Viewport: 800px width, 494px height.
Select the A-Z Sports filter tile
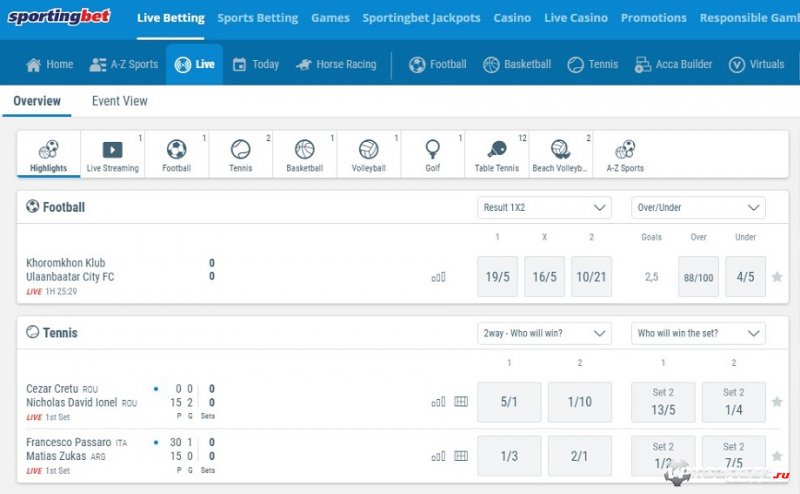[x=625, y=155]
